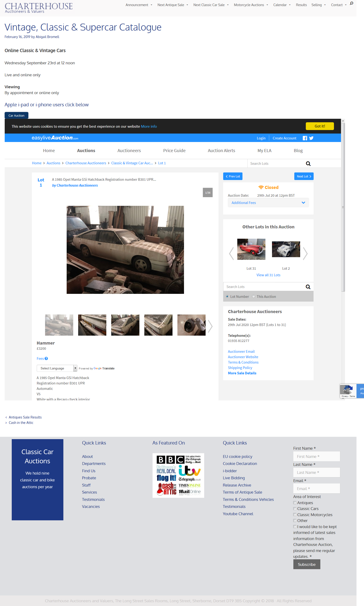
Task: Open the Results menu item
Action: (x=301, y=5)
